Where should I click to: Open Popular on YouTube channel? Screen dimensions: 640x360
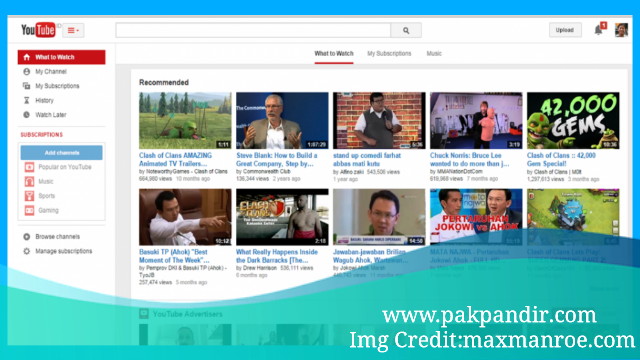coord(65,167)
